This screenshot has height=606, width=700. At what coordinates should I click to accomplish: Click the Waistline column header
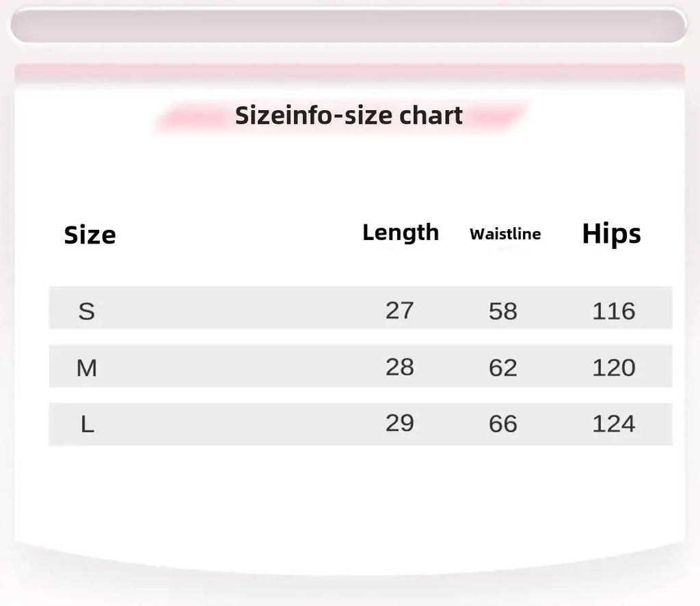505,234
